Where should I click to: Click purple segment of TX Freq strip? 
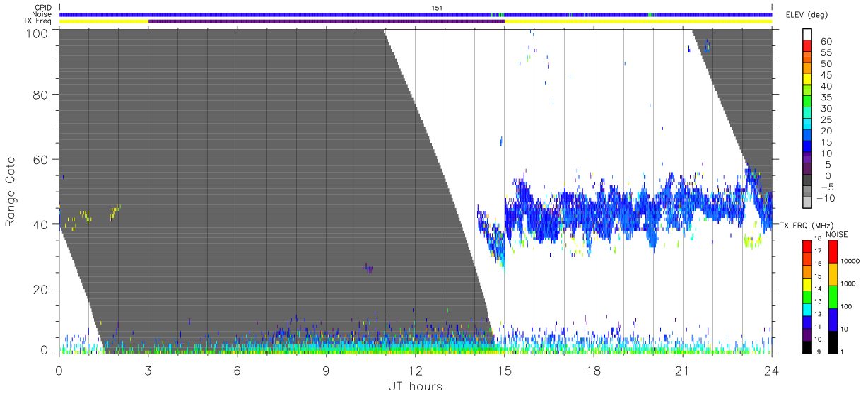tap(326, 21)
